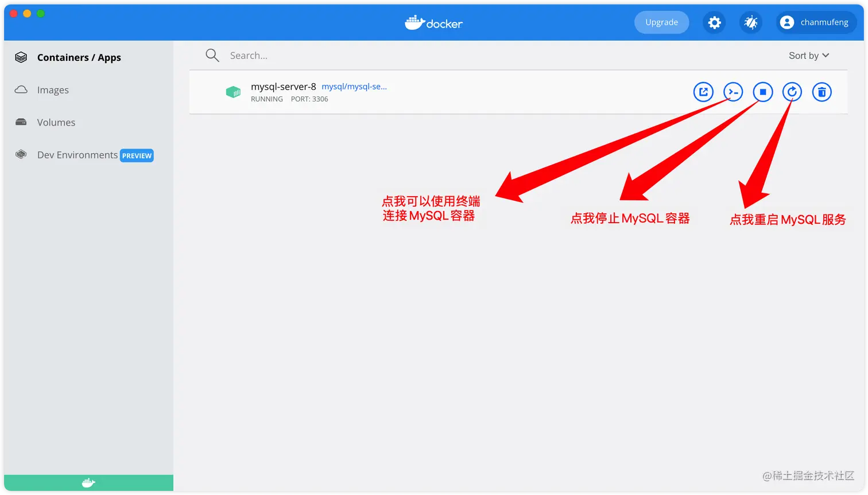Open Docker settings gear
Screen dimensions: 868x495
(714, 22)
